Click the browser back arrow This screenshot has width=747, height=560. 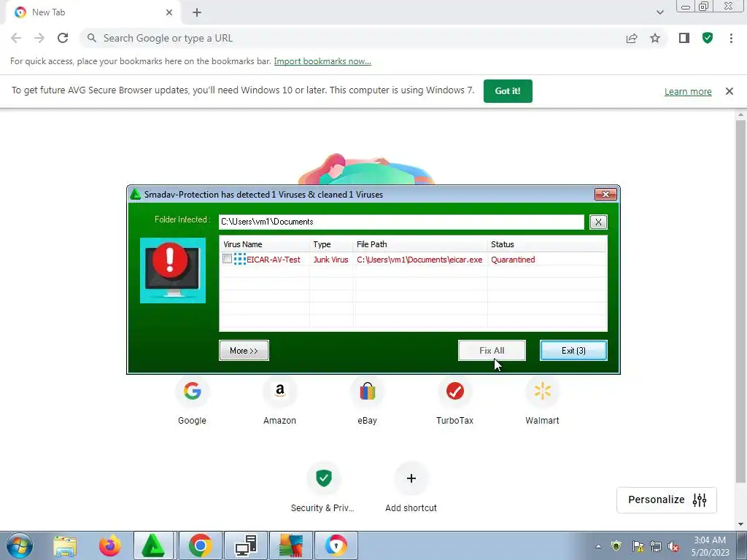16,38
